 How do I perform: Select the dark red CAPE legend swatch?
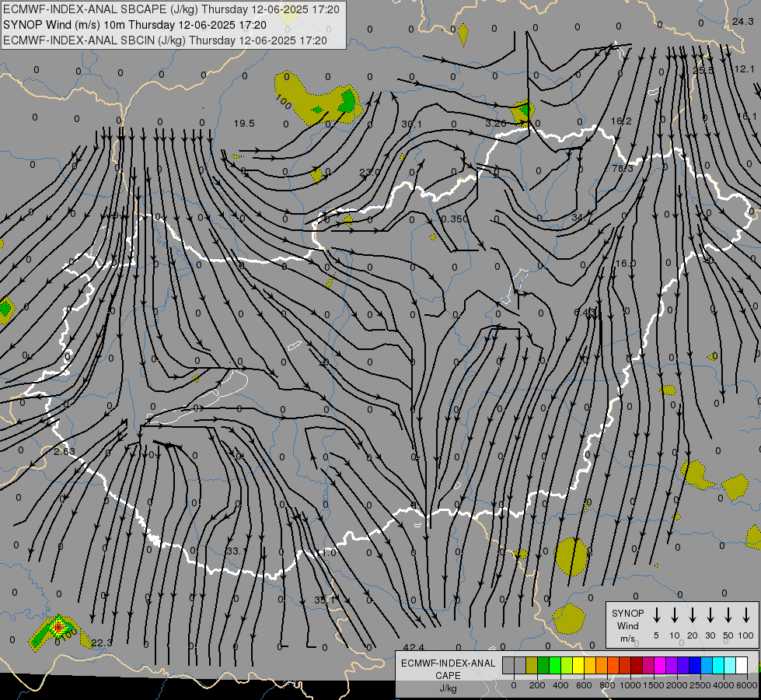(x=637, y=666)
